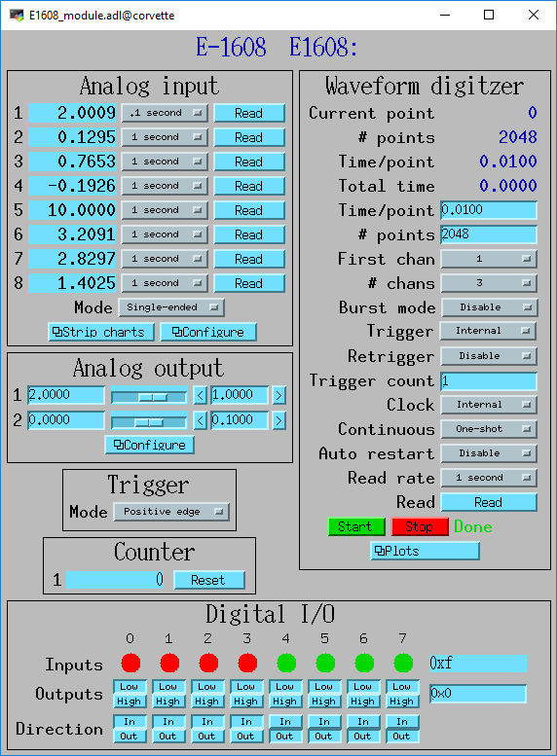
Task: Click the window title bar icon
Action: click(17, 15)
